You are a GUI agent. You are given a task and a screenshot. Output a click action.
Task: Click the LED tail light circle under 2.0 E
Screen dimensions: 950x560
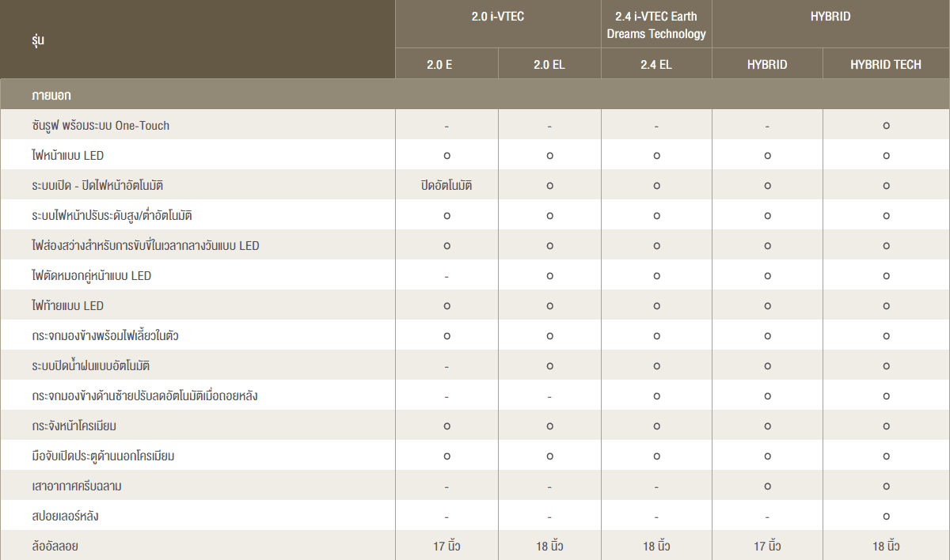446,306
